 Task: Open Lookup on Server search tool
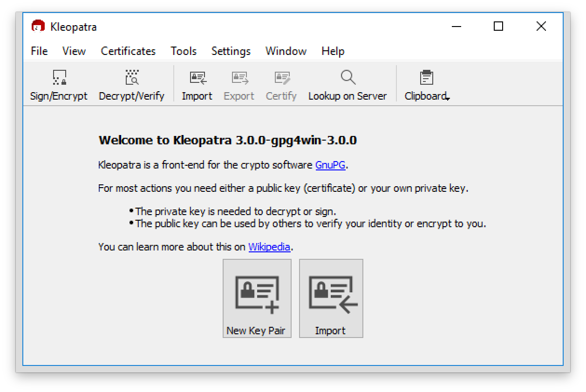[x=348, y=84]
